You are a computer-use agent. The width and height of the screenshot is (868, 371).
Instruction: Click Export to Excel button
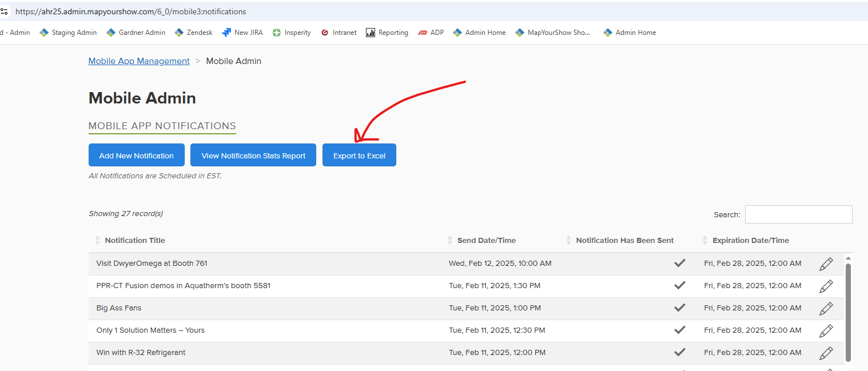[359, 155]
